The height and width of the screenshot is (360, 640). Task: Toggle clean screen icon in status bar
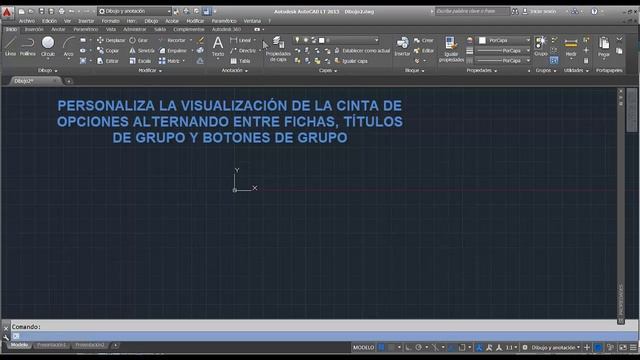pyautogui.click(x=623, y=347)
